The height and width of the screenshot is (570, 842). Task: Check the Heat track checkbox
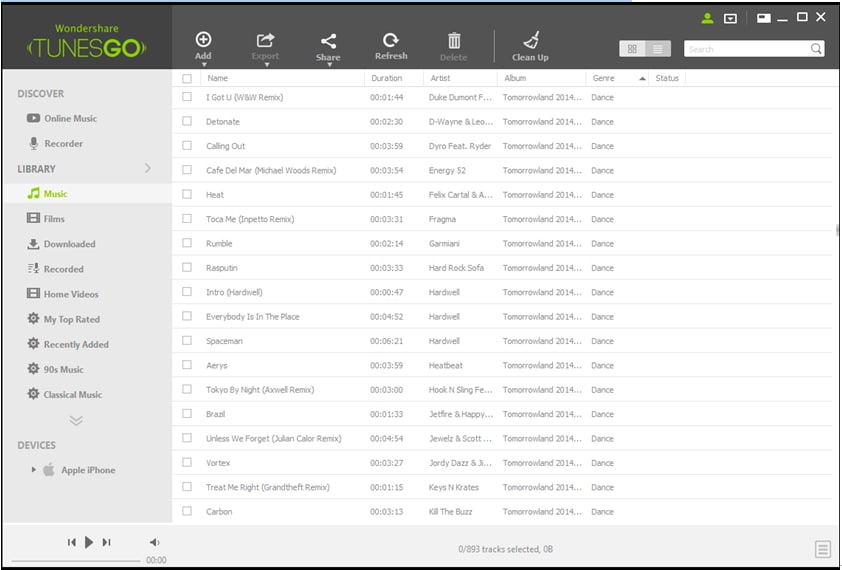point(187,194)
